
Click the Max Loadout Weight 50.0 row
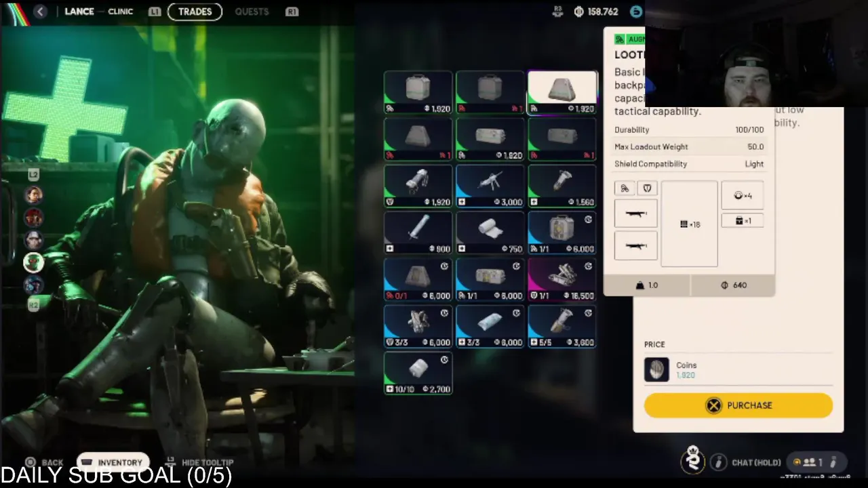[x=689, y=146]
